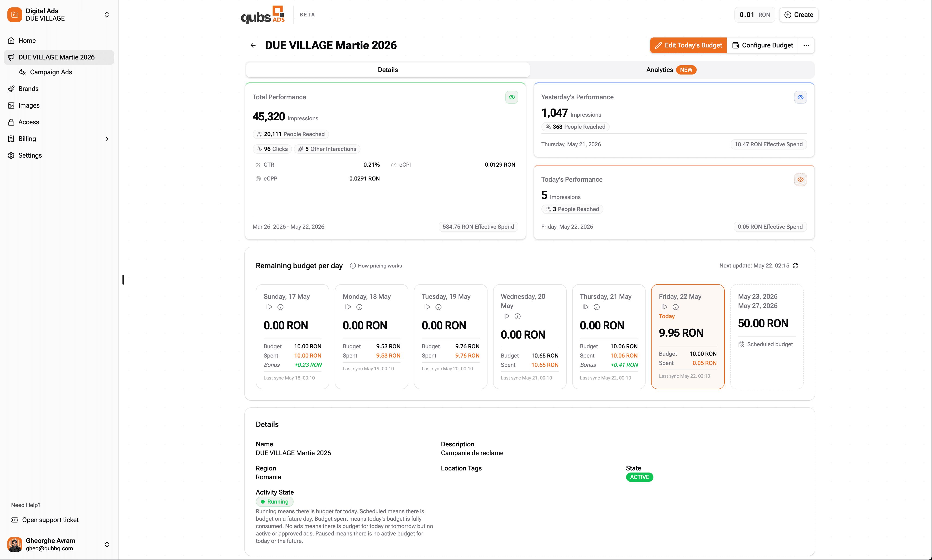Click the 96 Clicks badge
Screen dimensions: 932x560
pyautogui.click(x=272, y=149)
